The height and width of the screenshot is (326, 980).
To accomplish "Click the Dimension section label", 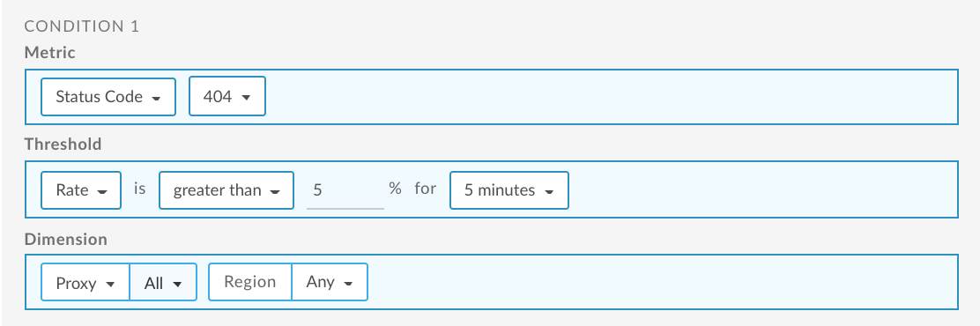I will coord(65,239).
